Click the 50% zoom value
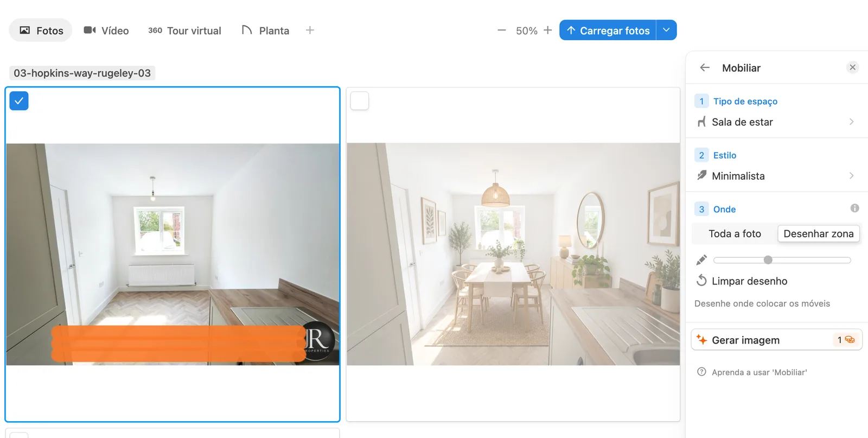The image size is (868, 438). click(x=526, y=31)
